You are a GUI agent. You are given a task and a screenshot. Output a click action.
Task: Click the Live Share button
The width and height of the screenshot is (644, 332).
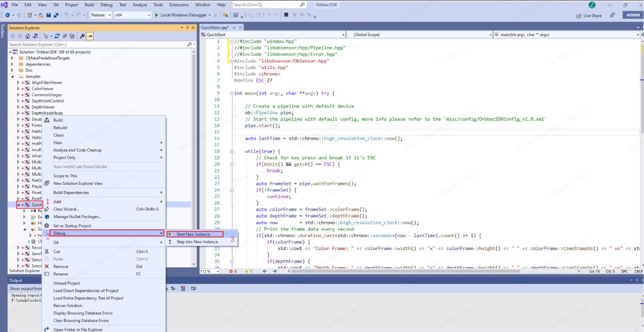[x=589, y=15]
